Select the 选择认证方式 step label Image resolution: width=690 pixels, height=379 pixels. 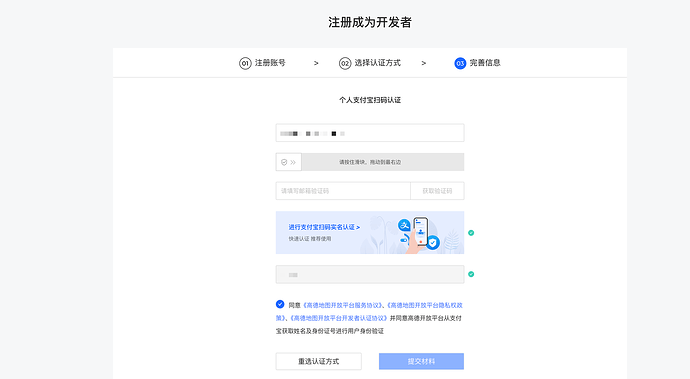[x=378, y=63]
